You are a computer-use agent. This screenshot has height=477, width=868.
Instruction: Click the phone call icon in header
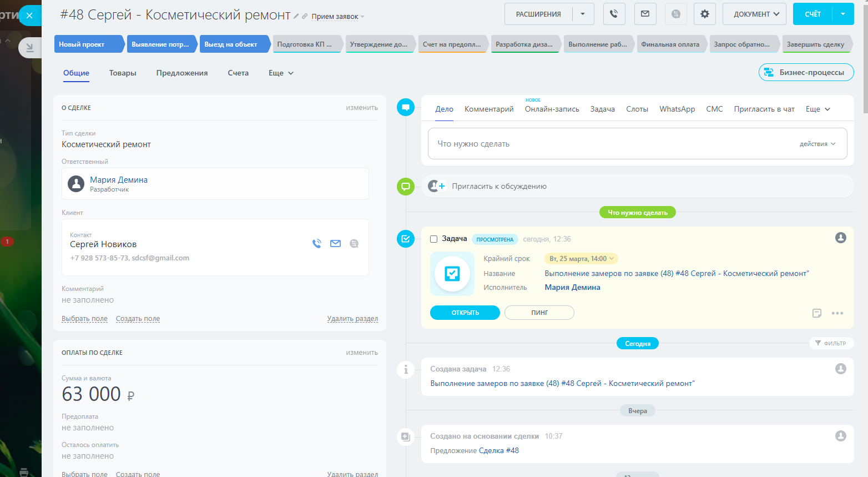614,14
